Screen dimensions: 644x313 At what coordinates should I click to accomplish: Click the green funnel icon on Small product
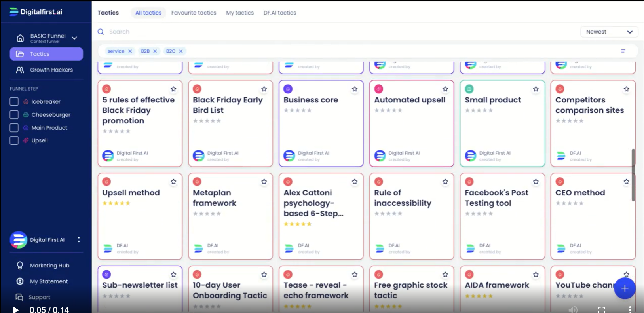pos(469,89)
